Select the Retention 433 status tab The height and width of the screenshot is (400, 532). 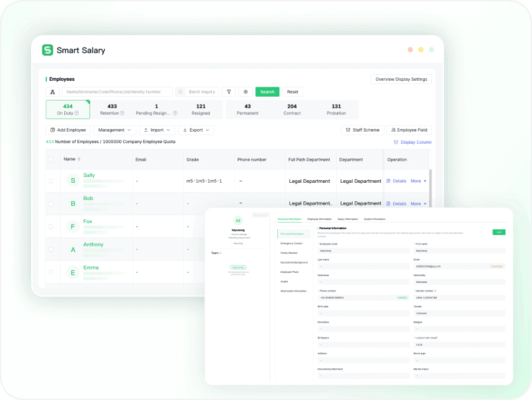(112, 109)
